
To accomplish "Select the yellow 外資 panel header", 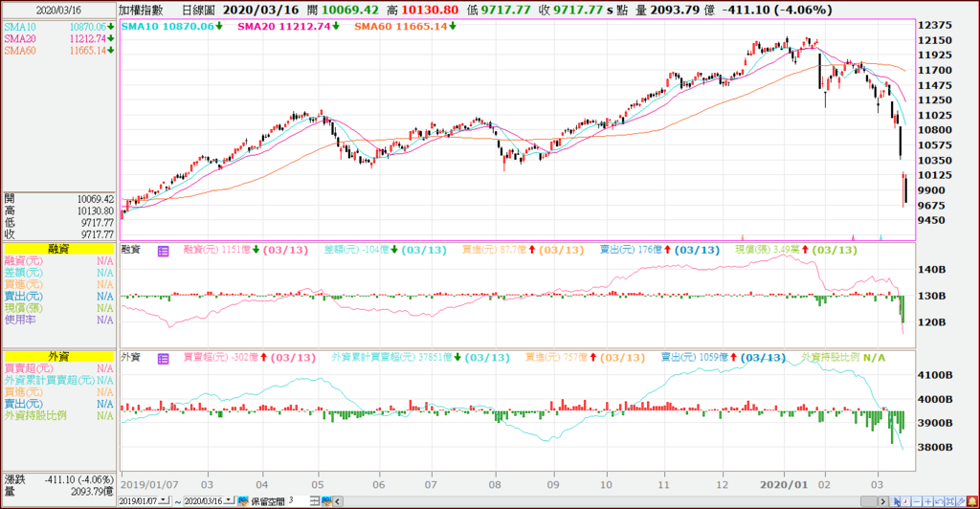I will click(58, 356).
